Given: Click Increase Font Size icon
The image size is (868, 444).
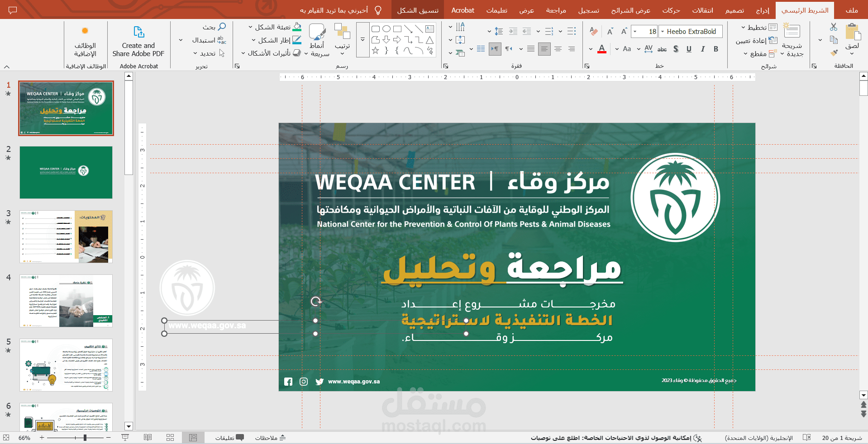Looking at the screenshot, I should click(x=624, y=32).
